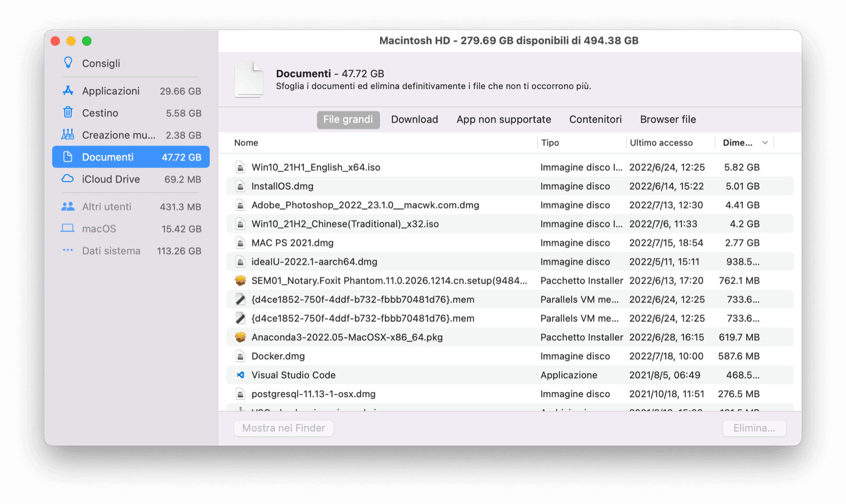Click the Documenti sidebar page icon
This screenshot has height=504, width=846.
pyautogui.click(x=68, y=157)
